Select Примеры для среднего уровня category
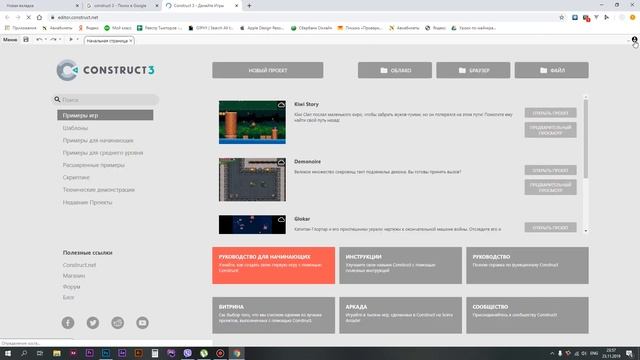The image size is (640, 360). click(103, 153)
